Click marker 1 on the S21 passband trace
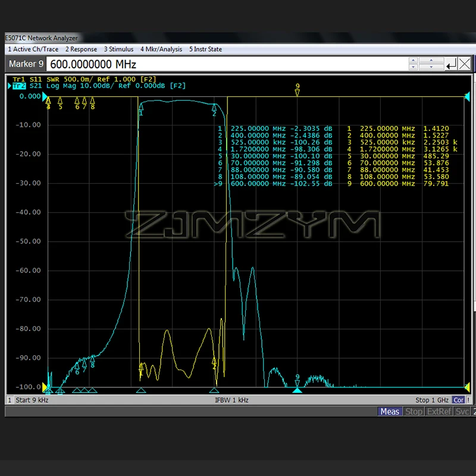The image size is (476, 476). 141,107
